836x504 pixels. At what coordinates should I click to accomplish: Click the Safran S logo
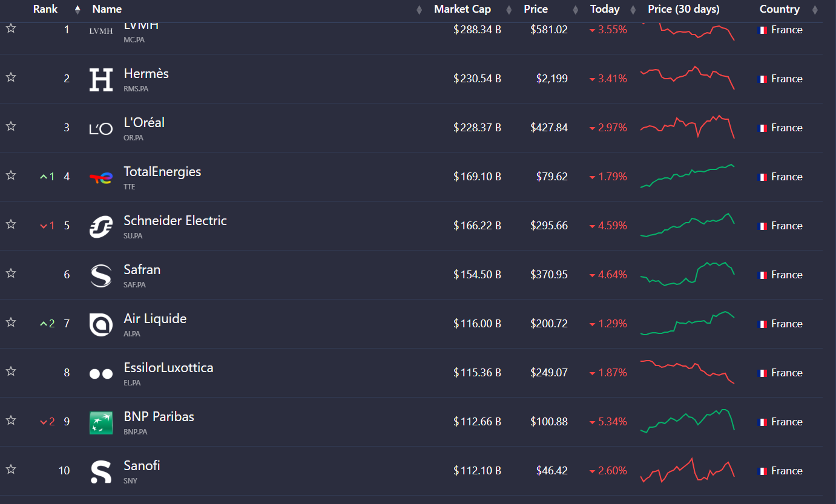click(101, 276)
